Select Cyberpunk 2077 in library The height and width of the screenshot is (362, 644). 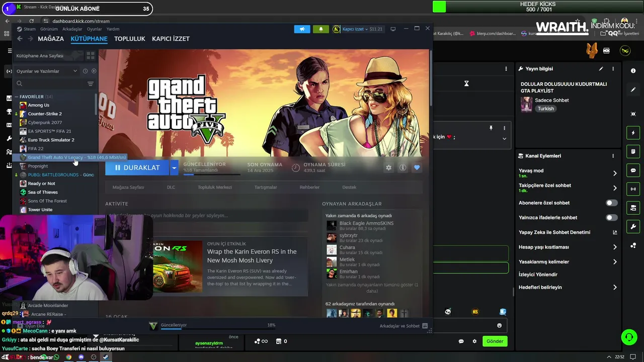[x=45, y=123]
